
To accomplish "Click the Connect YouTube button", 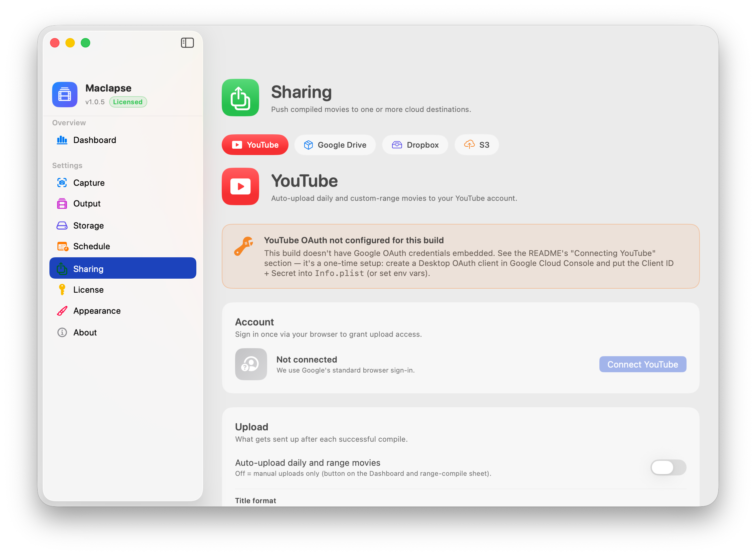I will click(x=643, y=365).
